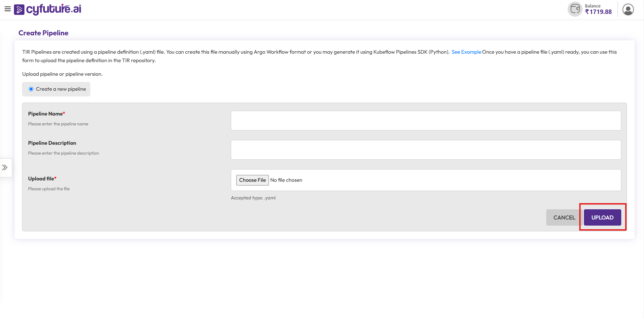This screenshot has width=644, height=318.
Task: Focus the Pipeline Description input field
Action: 426,150
